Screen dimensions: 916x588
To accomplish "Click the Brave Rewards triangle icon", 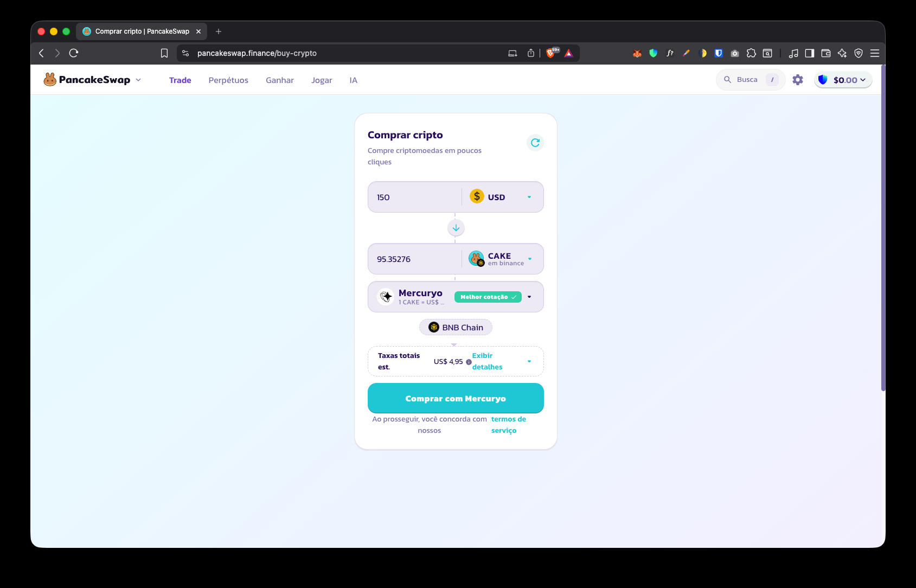I will tap(568, 53).
